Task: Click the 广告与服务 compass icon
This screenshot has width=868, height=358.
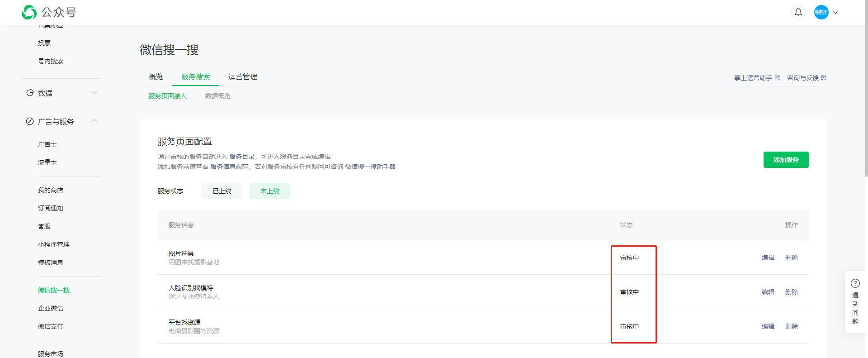Action: [x=30, y=121]
